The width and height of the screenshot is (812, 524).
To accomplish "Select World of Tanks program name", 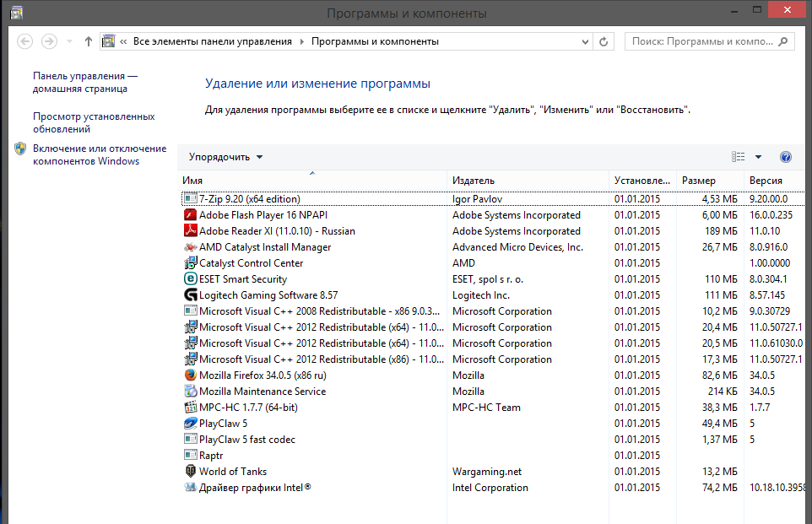I will pos(233,472).
